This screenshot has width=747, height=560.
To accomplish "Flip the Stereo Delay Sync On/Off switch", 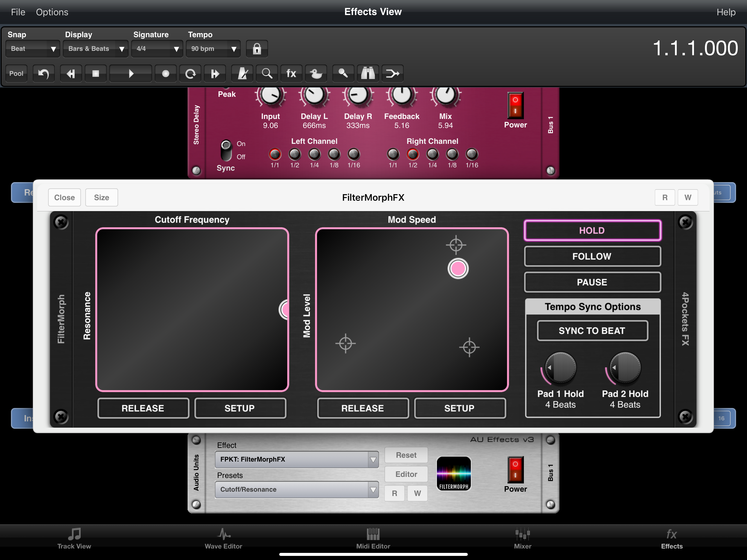I will click(226, 150).
